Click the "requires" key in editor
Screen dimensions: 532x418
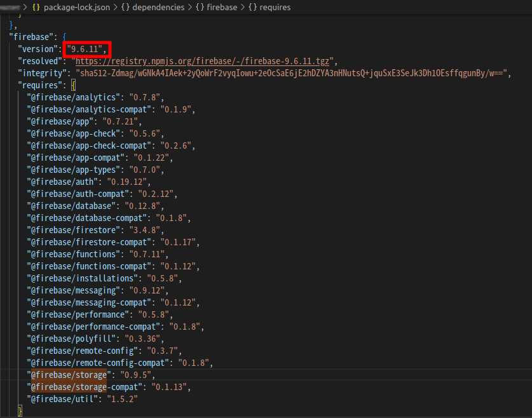click(40, 85)
